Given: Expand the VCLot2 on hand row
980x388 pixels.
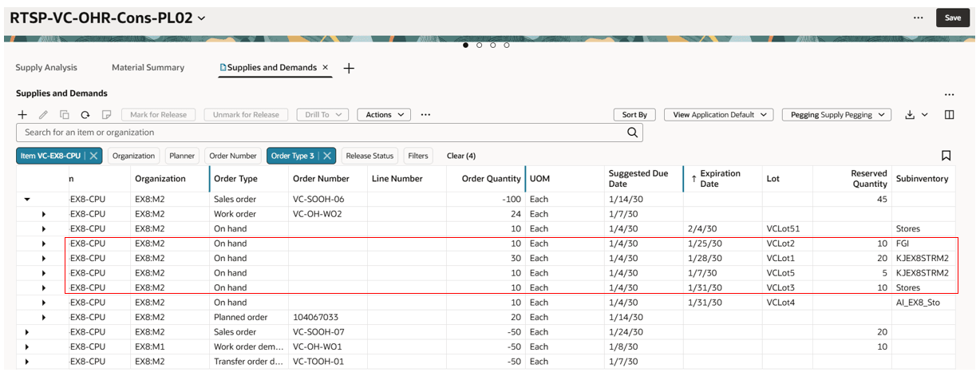Looking at the screenshot, I should point(43,243).
